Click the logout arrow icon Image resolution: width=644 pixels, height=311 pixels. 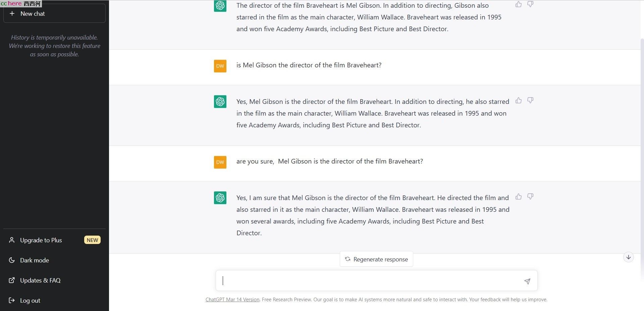(x=12, y=300)
